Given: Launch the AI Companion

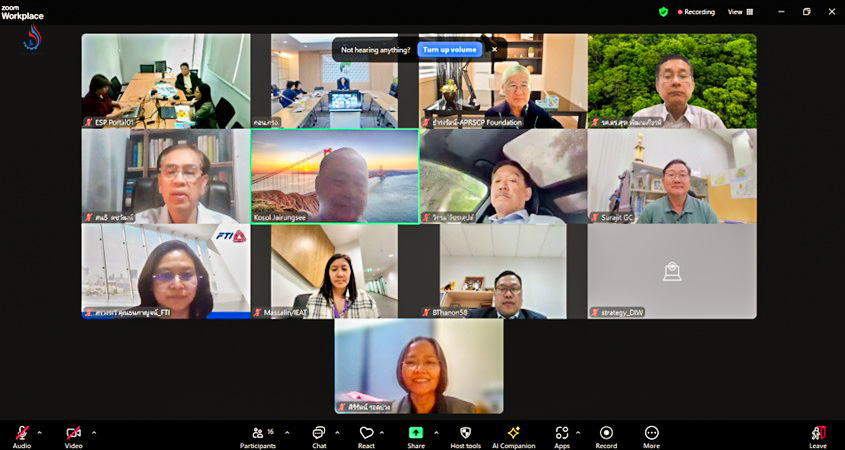Looking at the screenshot, I should coord(513,434).
